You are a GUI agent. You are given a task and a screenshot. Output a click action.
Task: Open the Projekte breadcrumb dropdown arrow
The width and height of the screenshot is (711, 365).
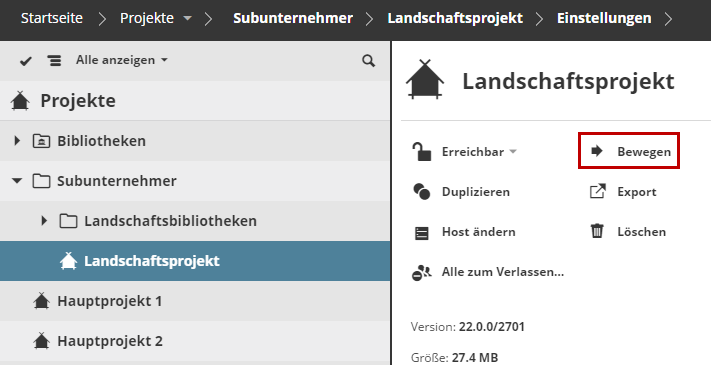187,19
